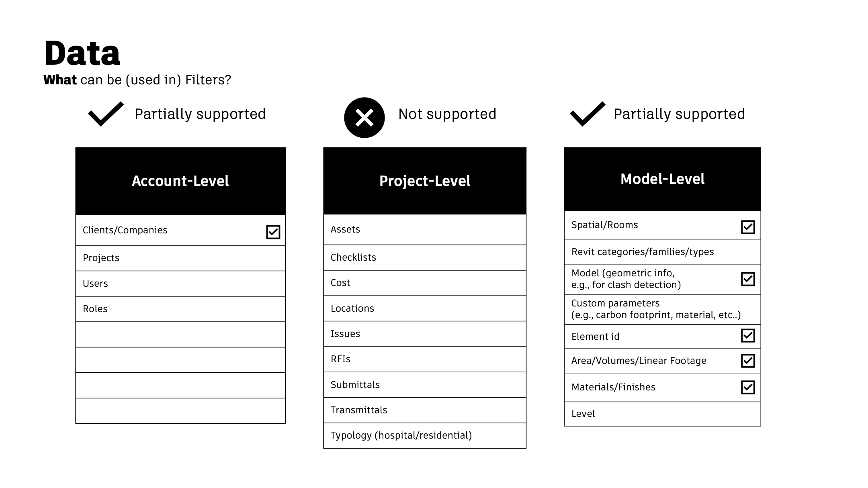Click the checkmark icon above Model-Level
Screen dimensions: 868x488
tap(588, 114)
